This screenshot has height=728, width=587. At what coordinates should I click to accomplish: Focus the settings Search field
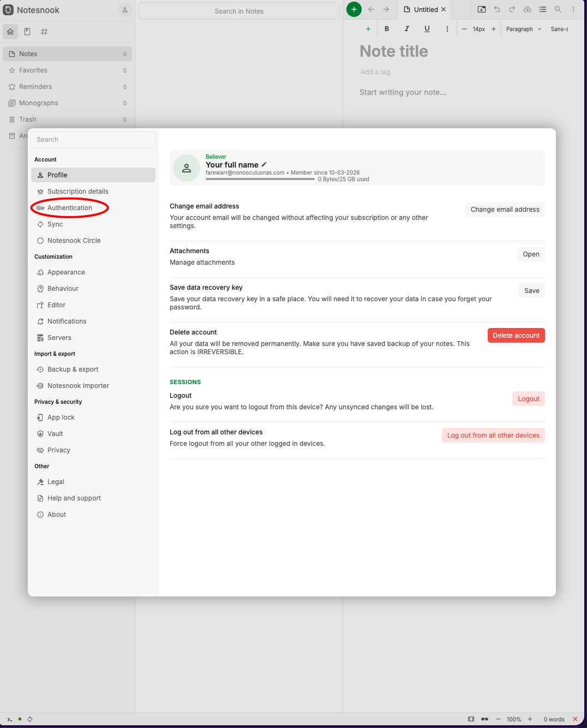click(x=93, y=140)
